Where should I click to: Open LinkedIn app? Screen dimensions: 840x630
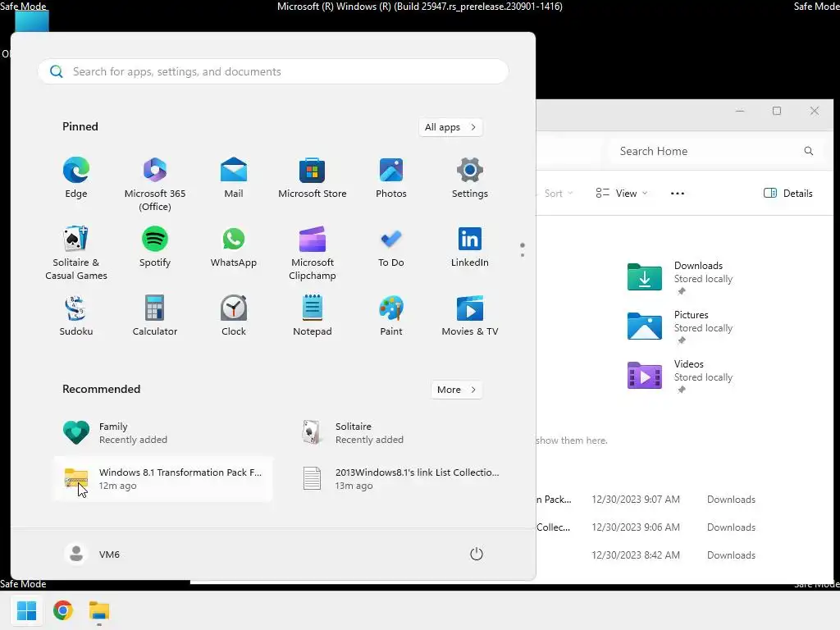pyautogui.click(x=470, y=247)
